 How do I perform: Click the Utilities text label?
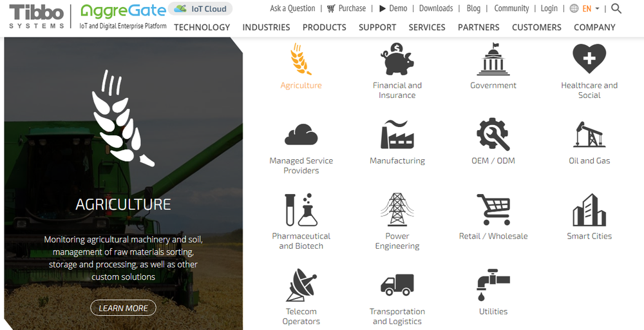pos(493,311)
